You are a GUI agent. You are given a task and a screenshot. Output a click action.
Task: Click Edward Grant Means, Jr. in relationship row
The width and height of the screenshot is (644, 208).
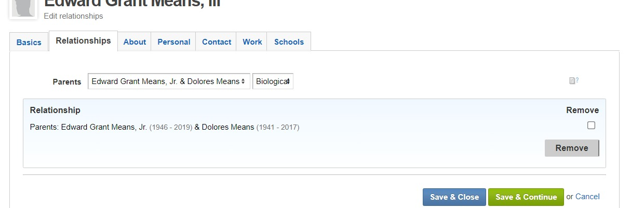(x=104, y=127)
